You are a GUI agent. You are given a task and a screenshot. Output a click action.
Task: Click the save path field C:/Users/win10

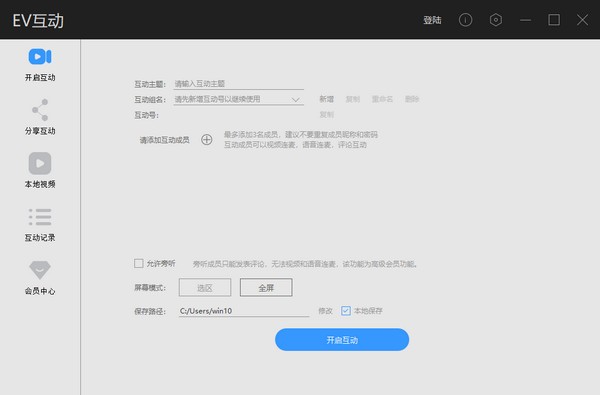(x=244, y=311)
